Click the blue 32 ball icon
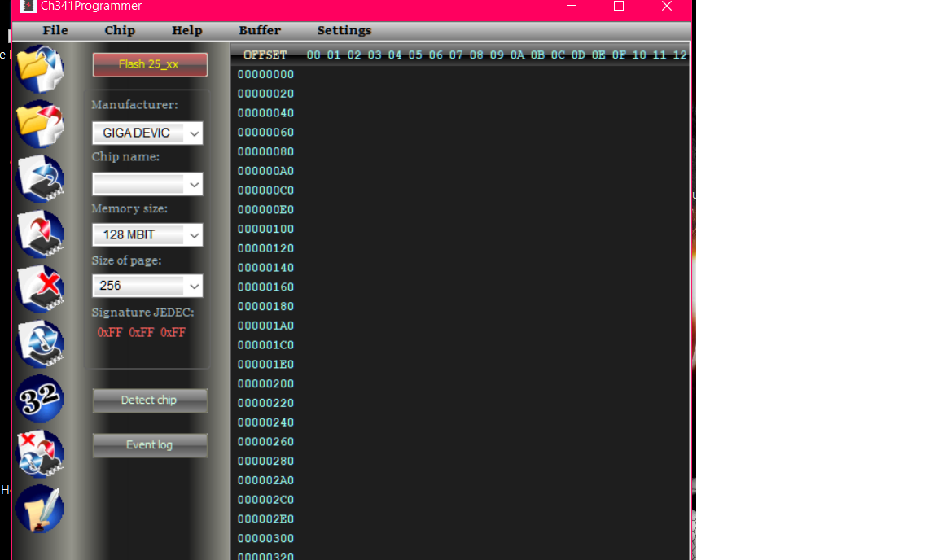Viewport: 938px width, 560px height. tap(40, 399)
